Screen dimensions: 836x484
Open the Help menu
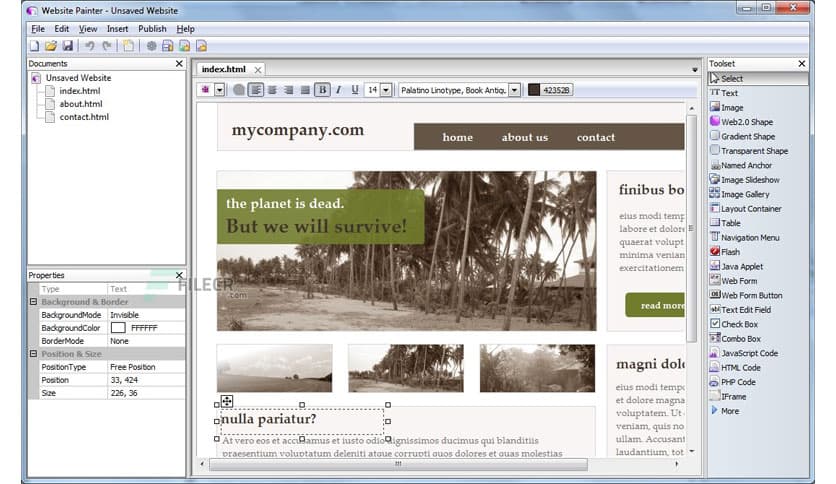[186, 29]
